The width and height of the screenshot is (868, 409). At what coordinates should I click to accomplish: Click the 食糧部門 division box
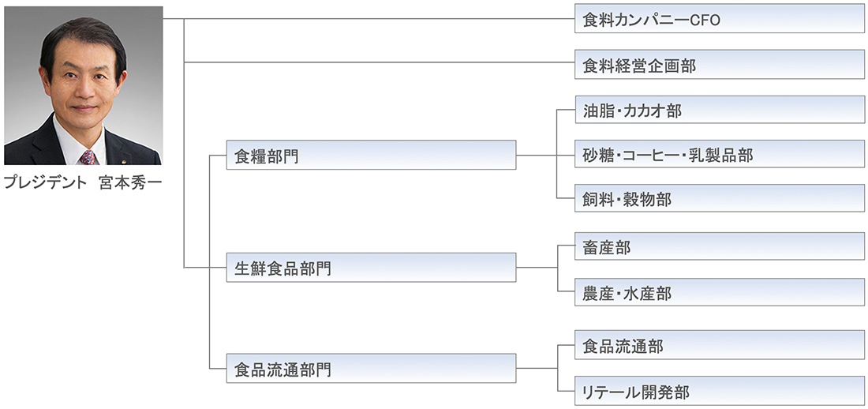(371, 156)
